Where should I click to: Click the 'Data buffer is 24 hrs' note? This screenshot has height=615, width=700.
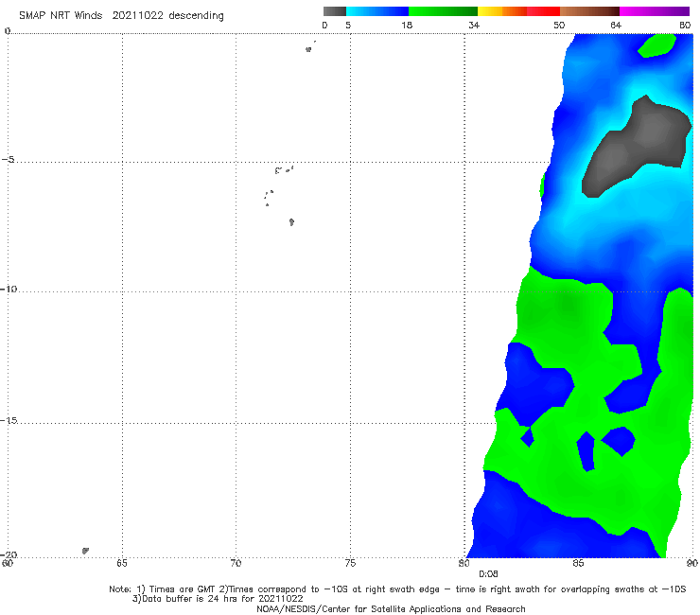tap(218, 599)
